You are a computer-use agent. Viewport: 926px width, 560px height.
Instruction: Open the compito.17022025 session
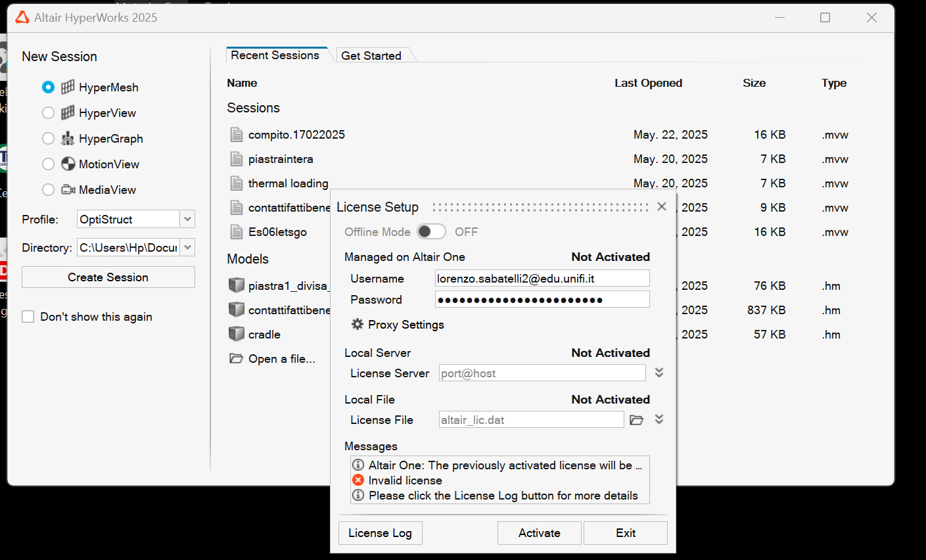tap(296, 135)
